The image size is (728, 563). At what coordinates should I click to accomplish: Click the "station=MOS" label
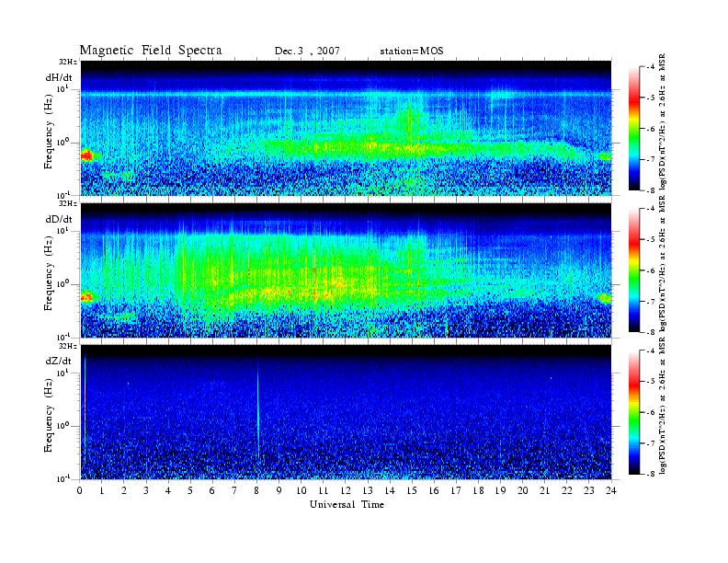tap(412, 52)
